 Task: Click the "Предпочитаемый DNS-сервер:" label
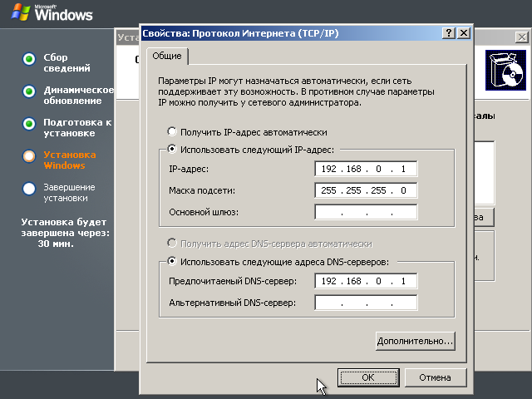click(233, 281)
